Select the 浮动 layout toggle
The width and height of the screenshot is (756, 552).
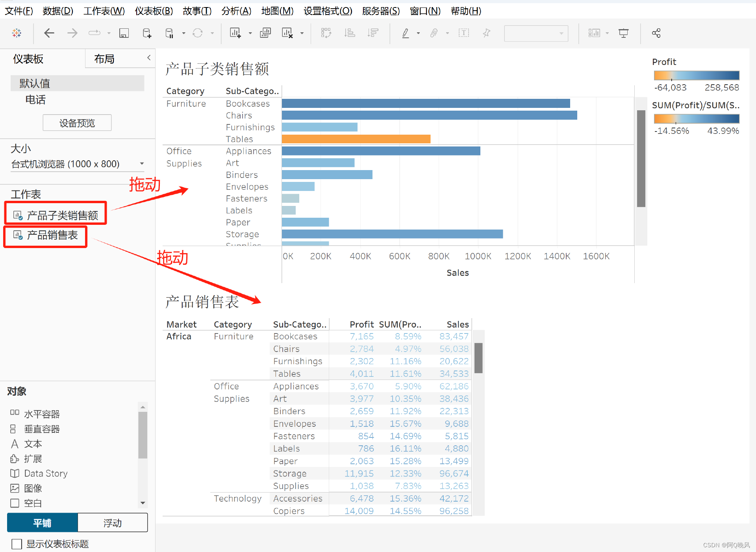(113, 523)
